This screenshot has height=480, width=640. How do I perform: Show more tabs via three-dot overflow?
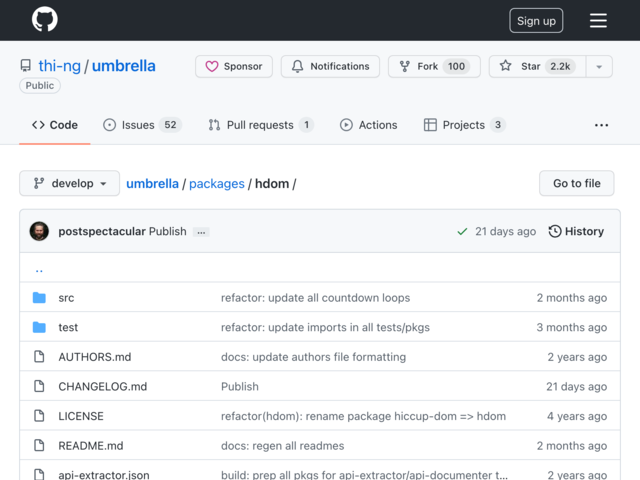click(x=601, y=125)
